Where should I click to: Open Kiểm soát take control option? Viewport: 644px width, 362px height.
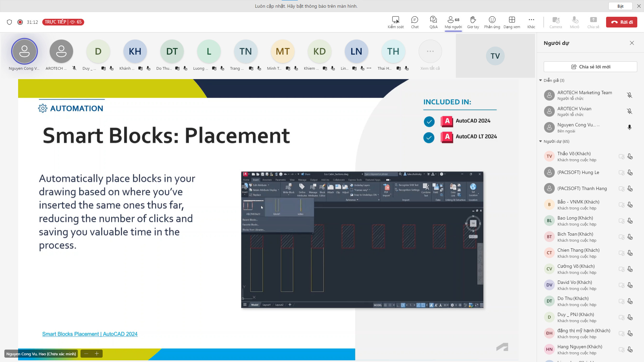(x=396, y=22)
